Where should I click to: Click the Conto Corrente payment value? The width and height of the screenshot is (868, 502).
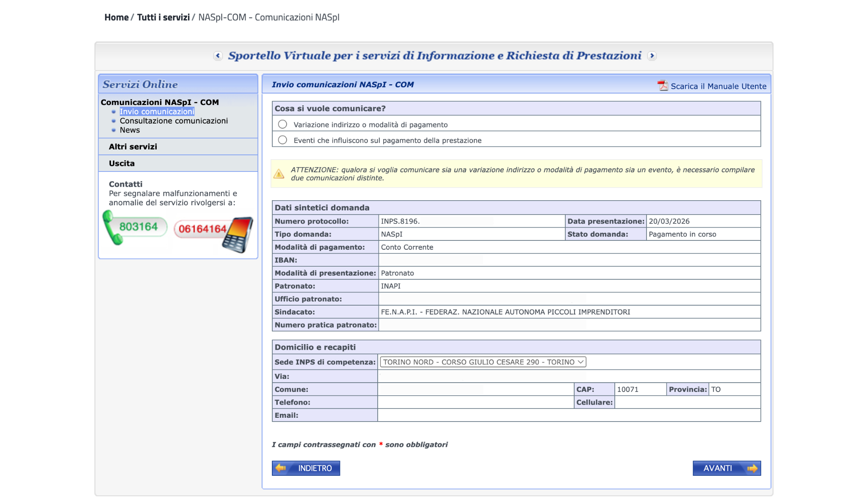[x=407, y=247]
